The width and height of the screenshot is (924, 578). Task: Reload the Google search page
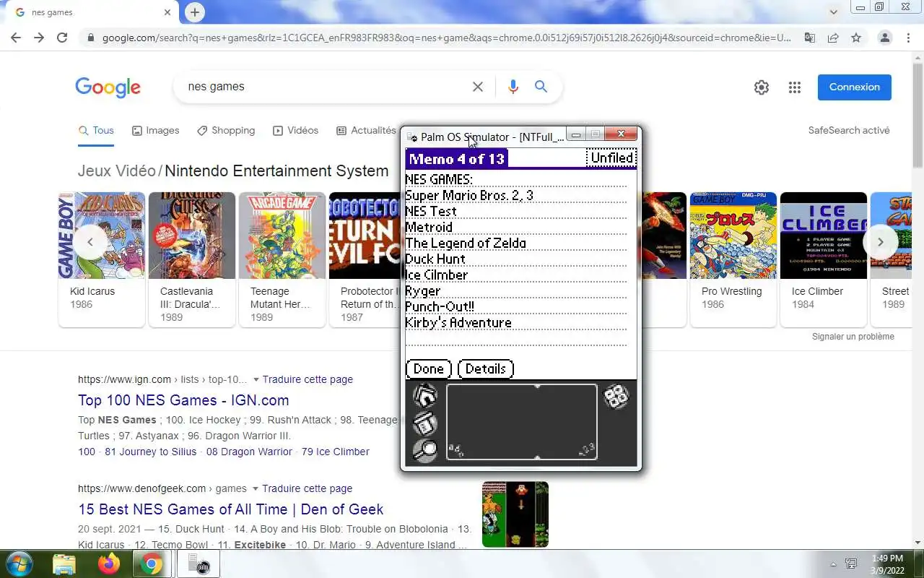pos(62,38)
